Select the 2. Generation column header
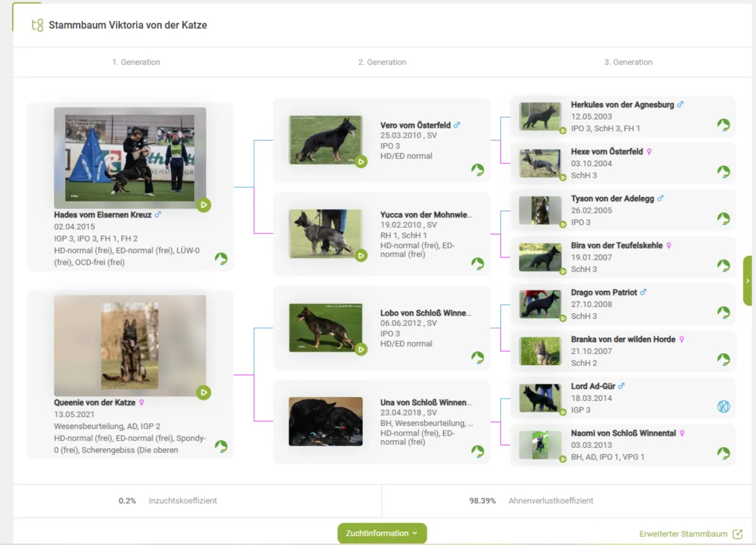Image resolution: width=756 pixels, height=545 pixels. pyautogui.click(x=382, y=62)
